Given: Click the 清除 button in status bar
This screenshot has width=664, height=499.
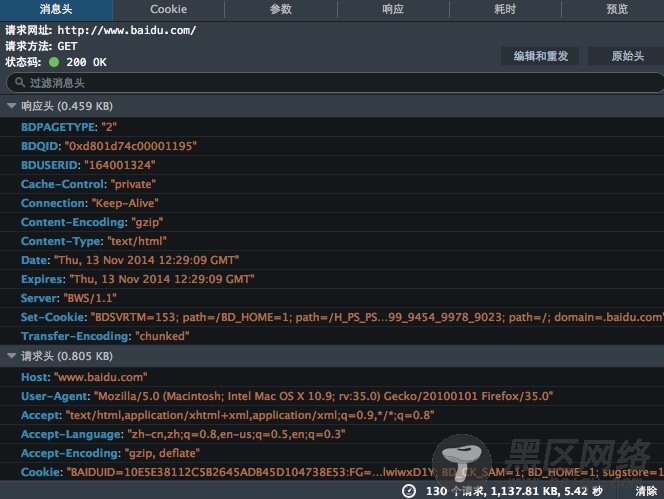Looking at the screenshot, I should [646, 491].
